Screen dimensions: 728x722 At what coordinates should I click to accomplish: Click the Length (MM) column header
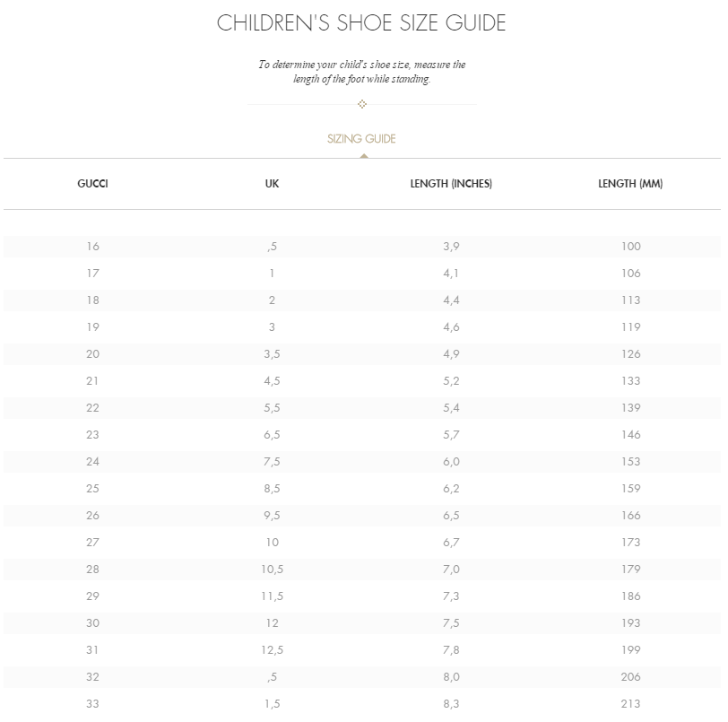[x=630, y=184]
